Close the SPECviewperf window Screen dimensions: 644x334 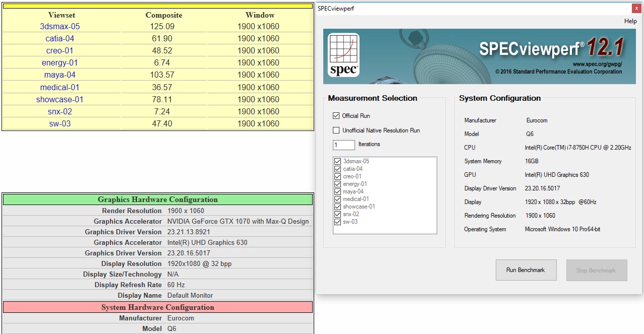click(x=636, y=9)
